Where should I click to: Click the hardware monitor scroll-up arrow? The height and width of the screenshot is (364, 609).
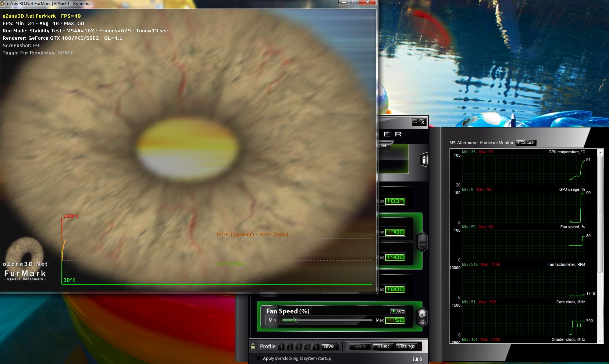click(x=601, y=152)
